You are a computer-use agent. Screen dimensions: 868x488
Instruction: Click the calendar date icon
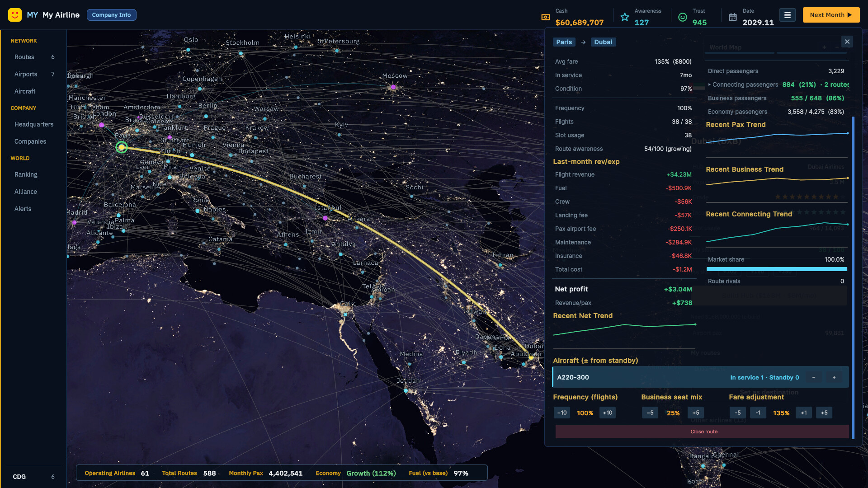point(733,17)
